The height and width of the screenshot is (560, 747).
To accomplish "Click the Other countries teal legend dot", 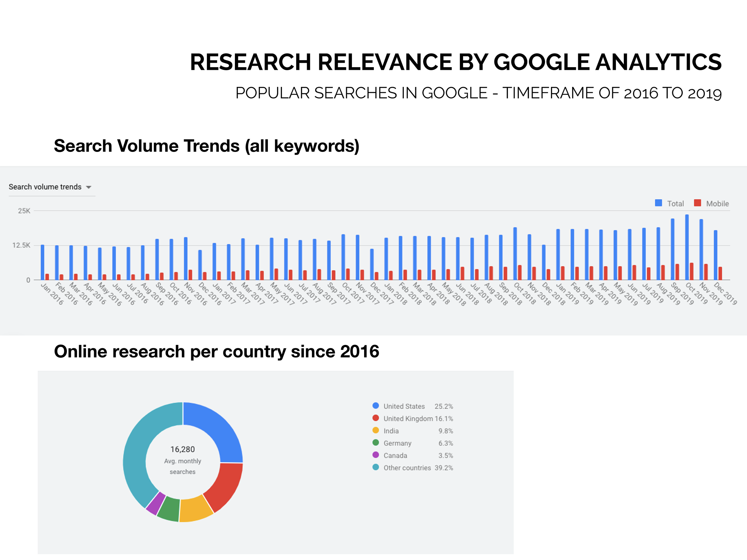I will 376,467.
